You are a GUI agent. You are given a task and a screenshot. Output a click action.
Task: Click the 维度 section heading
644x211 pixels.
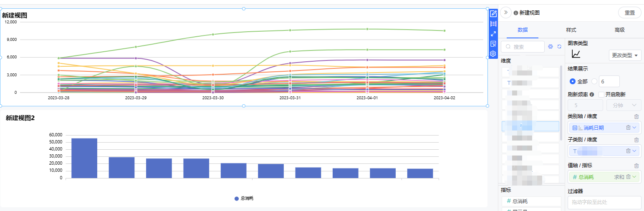point(505,61)
